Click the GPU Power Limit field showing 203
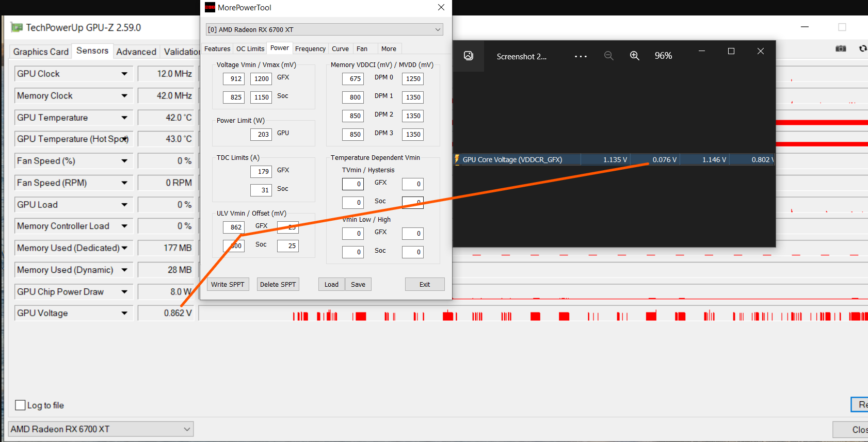 coord(261,134)
